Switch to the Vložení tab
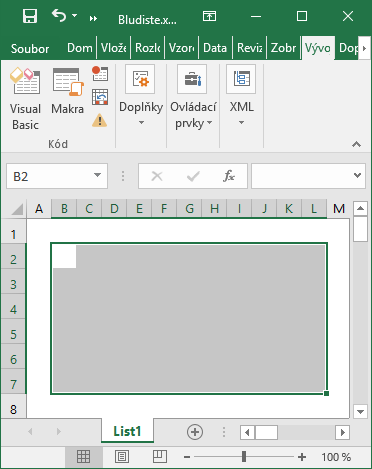The image size is (372, 469). (x=114, y=48)
